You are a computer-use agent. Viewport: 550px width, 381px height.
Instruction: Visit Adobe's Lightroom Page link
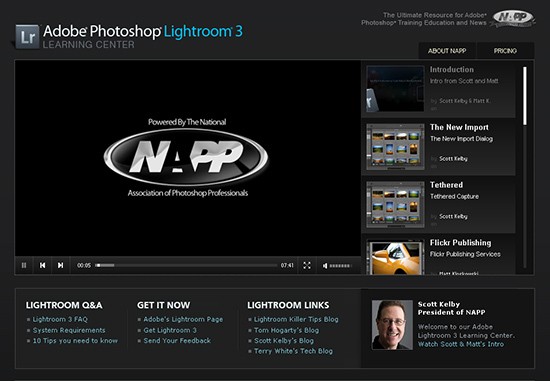[x=183, y=319]
